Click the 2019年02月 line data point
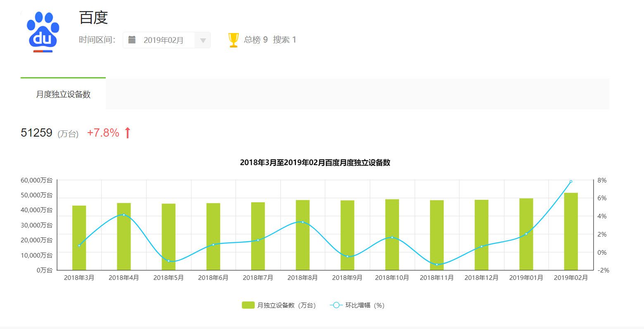 (x=571, y=181)
